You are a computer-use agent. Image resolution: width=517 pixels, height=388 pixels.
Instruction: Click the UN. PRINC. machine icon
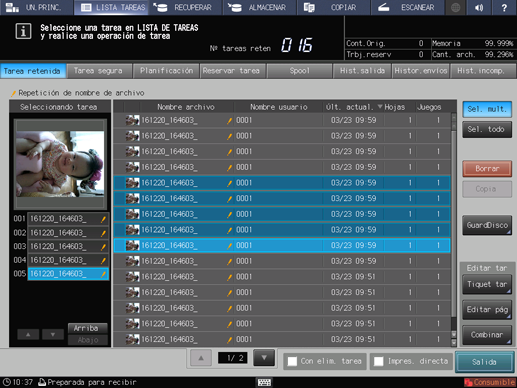click(12, 7)
